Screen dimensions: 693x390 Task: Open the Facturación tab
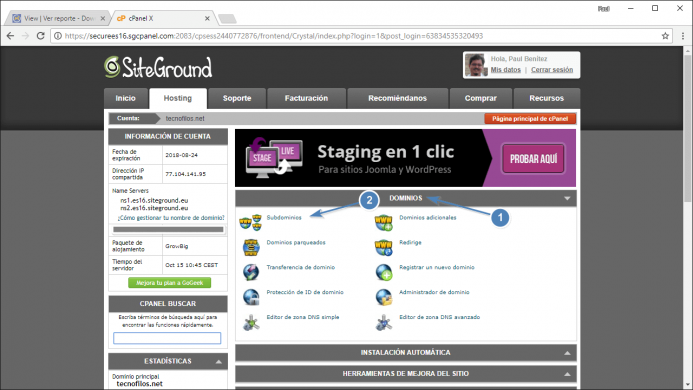coord(306,98)
